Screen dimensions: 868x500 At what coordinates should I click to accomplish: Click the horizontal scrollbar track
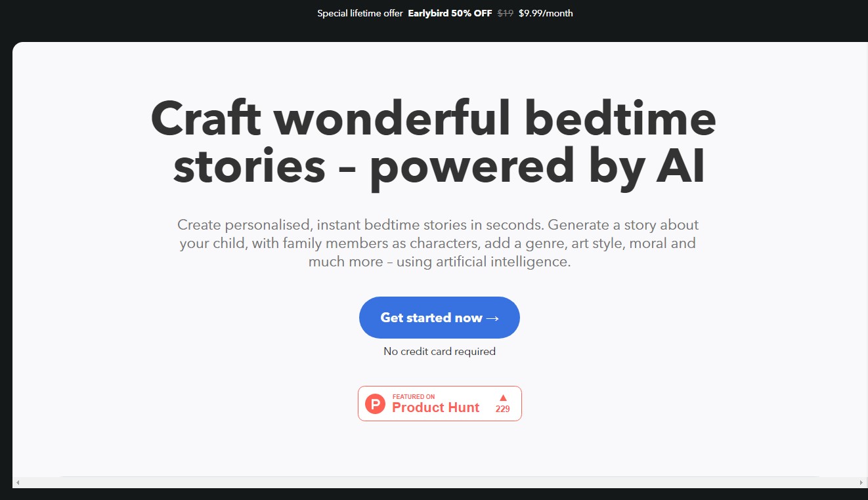coord(440,482)
